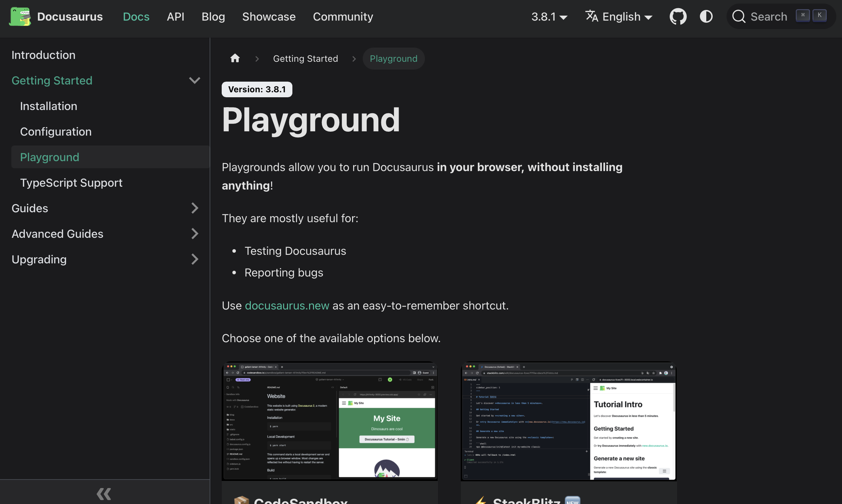Toggle dark mode with the half-circle icon
The height and width of the screenshot is (504, 842).
[x=706, y=16]
